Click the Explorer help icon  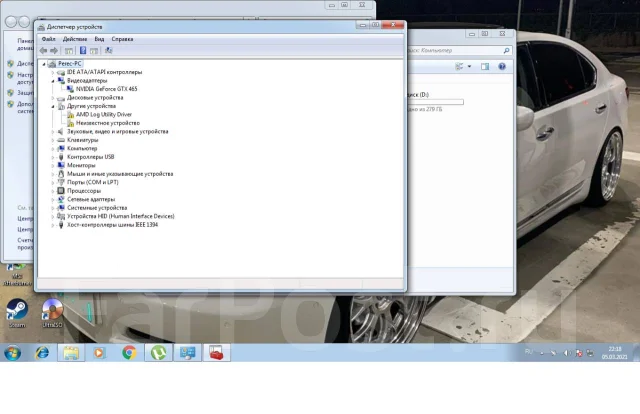[x=502, y=67]
